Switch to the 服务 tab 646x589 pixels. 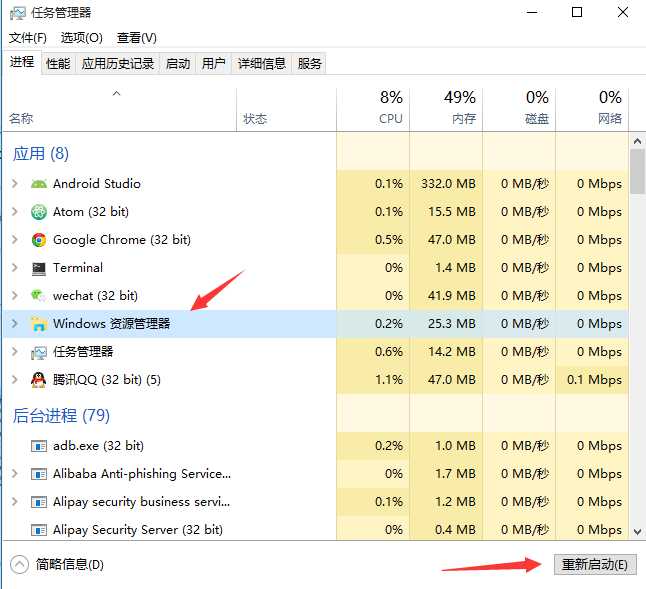click(x=309, y=63)
